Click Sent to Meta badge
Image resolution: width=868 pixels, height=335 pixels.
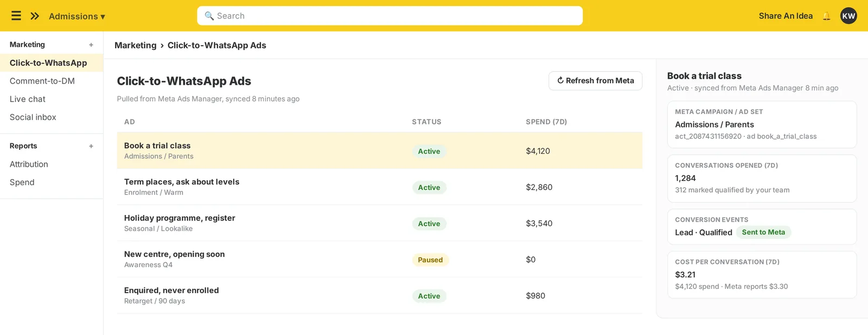click(x=763, y=232)
